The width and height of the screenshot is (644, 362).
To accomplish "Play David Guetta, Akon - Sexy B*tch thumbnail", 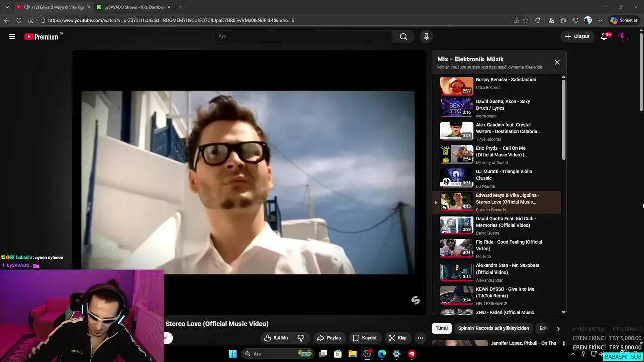I will coord(457,107).
